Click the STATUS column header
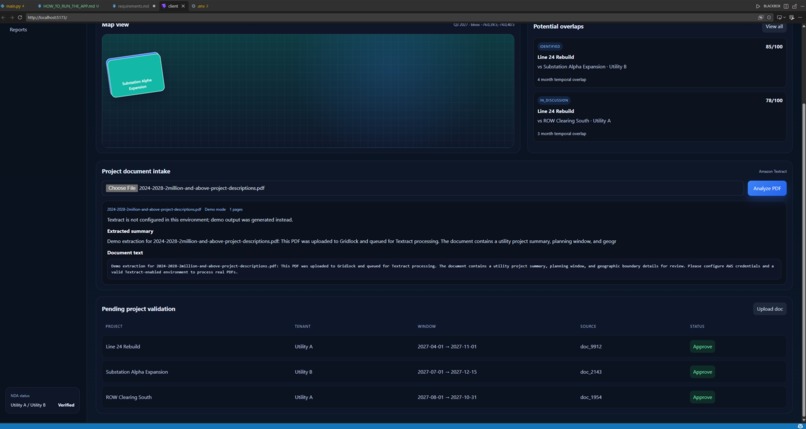Viewport: 806px width, 429px height. (x=697, y=327)
